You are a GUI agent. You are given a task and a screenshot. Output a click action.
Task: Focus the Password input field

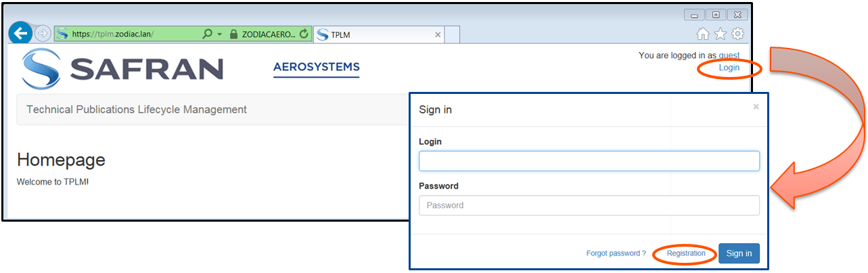click(589, 205)
